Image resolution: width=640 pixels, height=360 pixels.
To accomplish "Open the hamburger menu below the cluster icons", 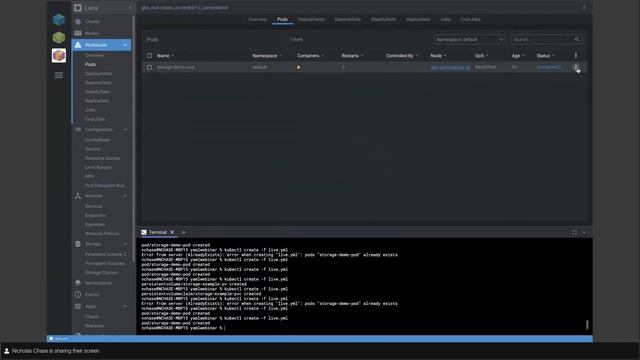I will tap(59, 75).
